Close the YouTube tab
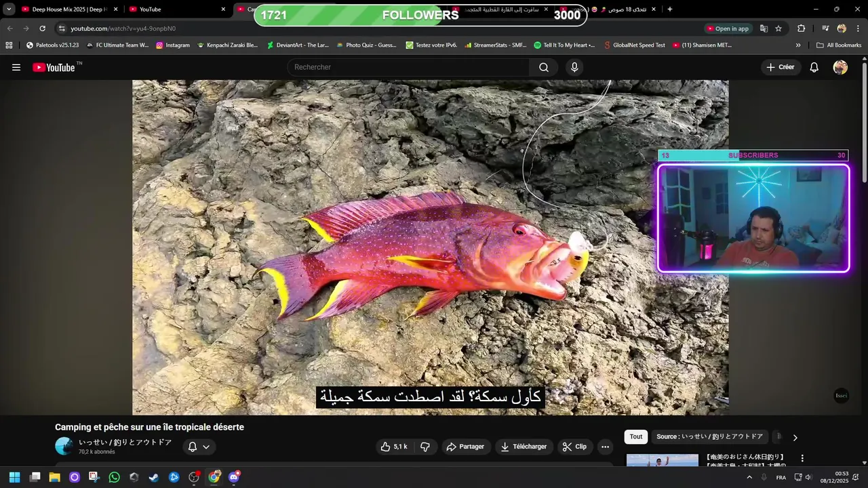868x488 pixels. 223,9
